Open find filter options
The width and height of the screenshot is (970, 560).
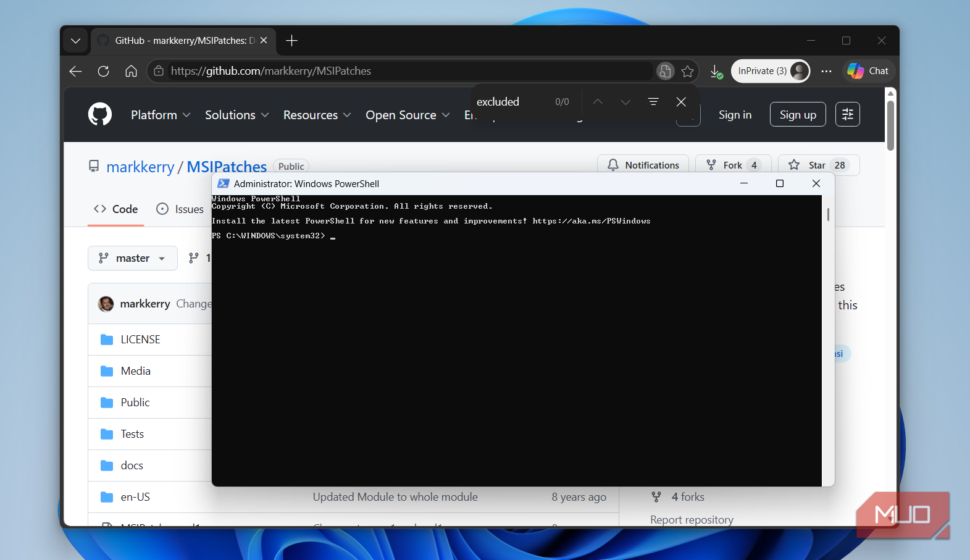653,102
